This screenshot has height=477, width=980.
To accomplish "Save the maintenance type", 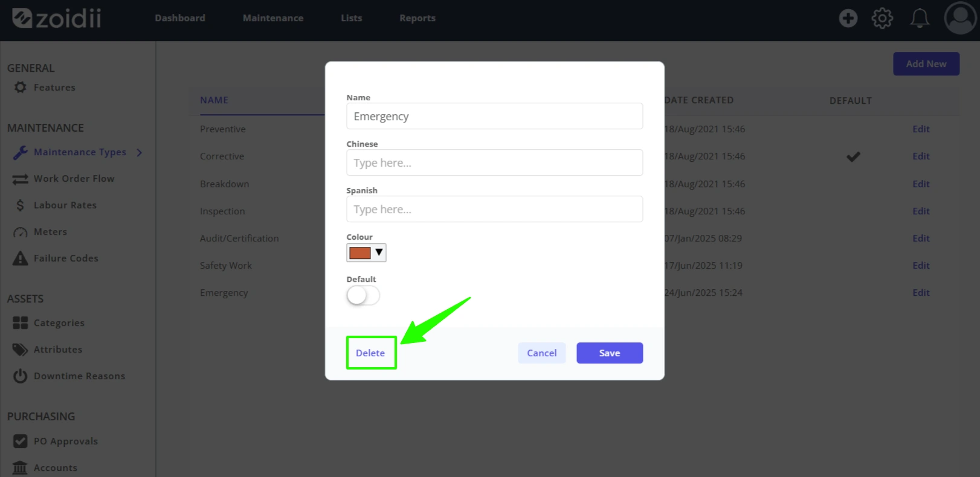I will [x=610, y=353].
